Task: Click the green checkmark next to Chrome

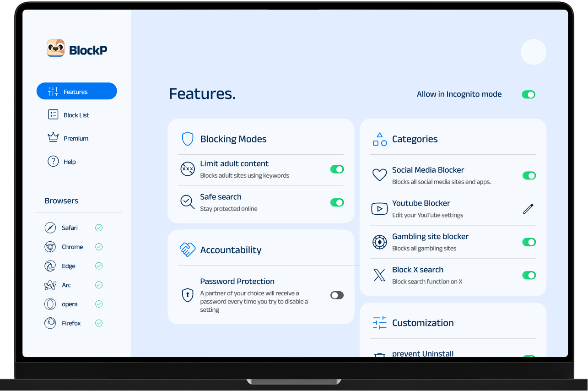Action: [99, 247]
